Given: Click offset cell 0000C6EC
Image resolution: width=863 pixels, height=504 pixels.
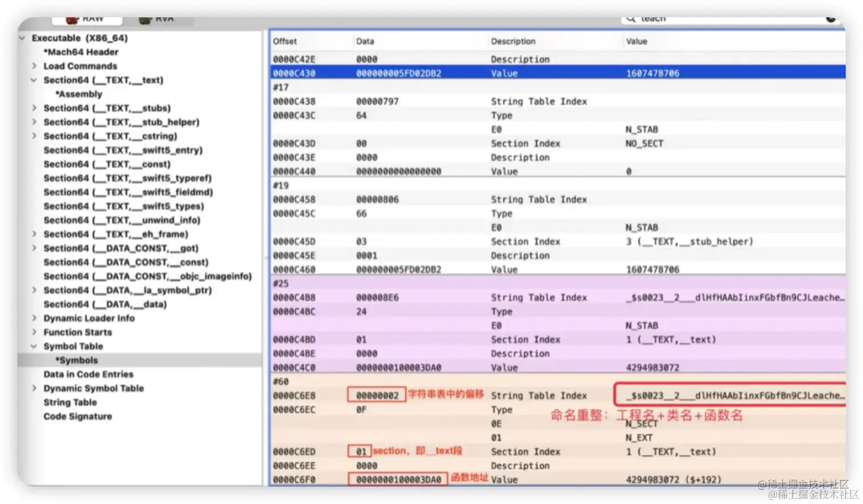Looking at the screenshot, I should coord(294,410).
